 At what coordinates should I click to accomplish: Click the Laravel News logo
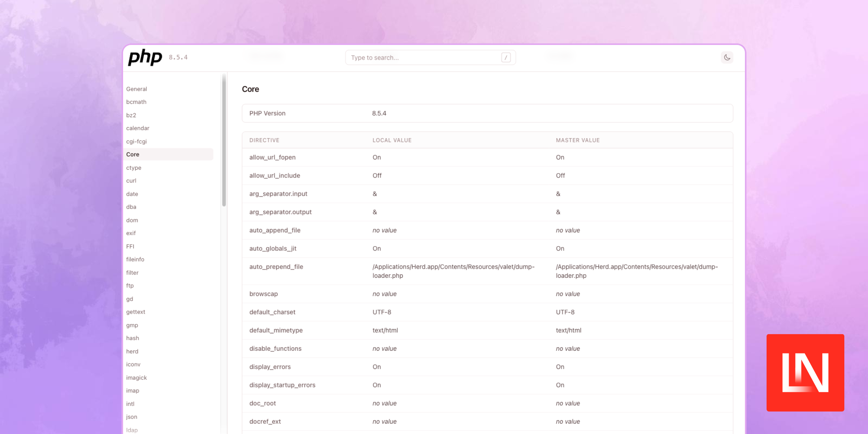pos(805,373)
